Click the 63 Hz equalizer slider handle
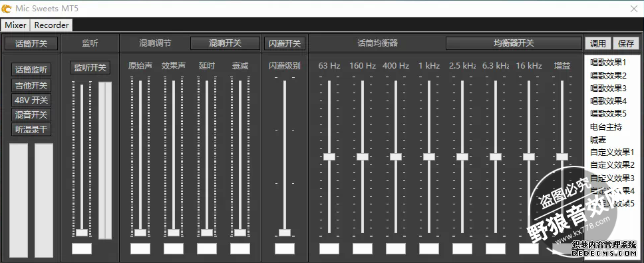This screenshot has height=263, width=644. point(329,156)
